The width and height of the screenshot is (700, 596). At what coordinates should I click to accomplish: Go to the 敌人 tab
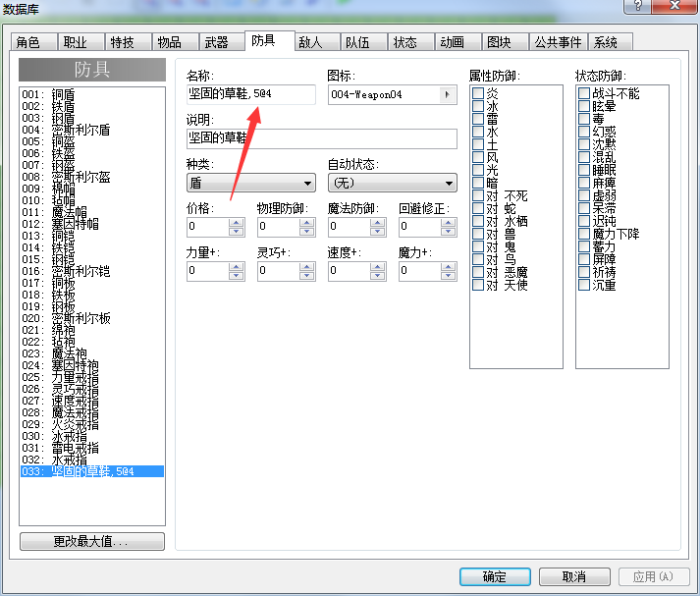point(317,42)
